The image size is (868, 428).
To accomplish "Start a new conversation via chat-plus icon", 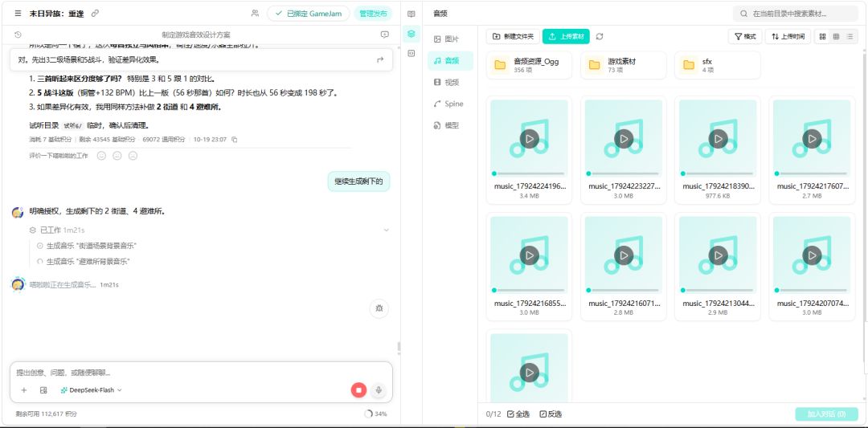I will click(385, 35).
